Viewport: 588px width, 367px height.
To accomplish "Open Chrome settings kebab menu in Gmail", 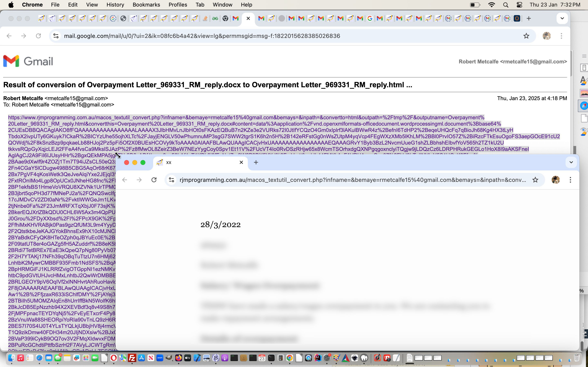I will point(561,36).
